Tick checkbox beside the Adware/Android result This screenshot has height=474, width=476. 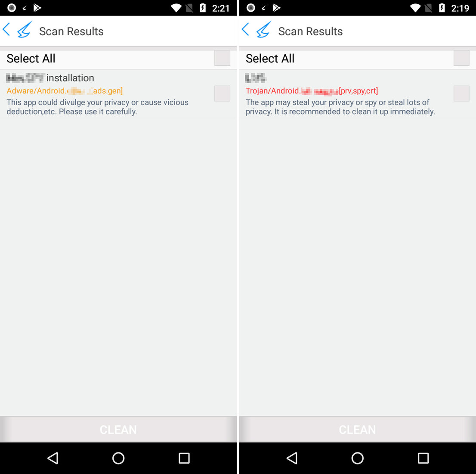222,93
